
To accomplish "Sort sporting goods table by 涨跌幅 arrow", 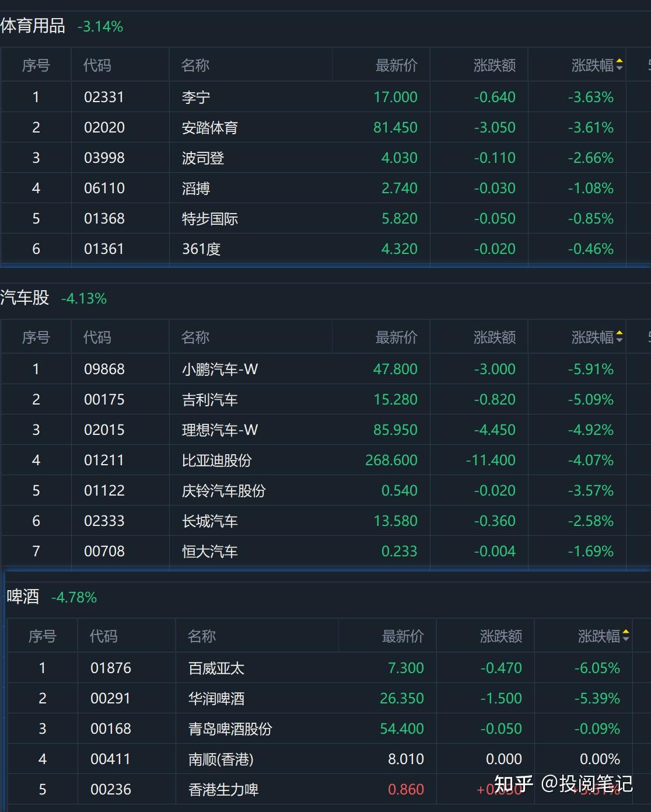I will (x=619, y=65).
